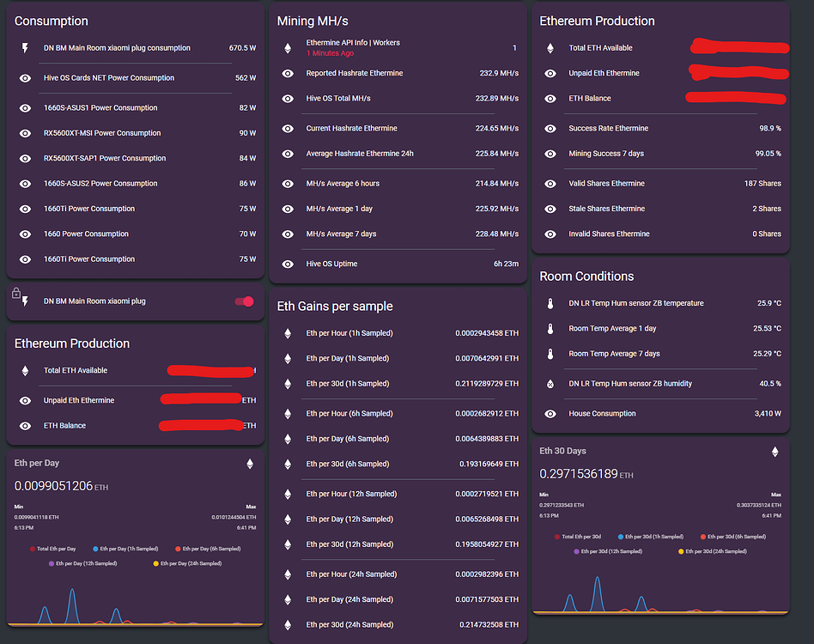The image size is (814, 644).
Task: Click the thermometer icon beside DN LR Temp Hum sensor temperature
Action: tap(550, 303)
